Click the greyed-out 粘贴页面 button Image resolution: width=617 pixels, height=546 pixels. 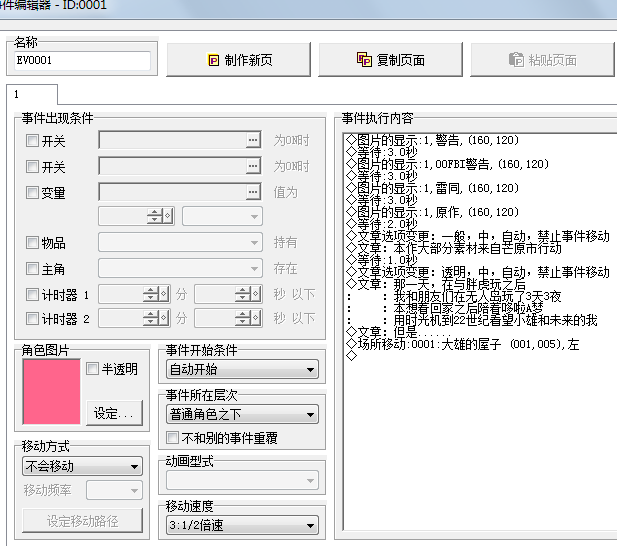tap(542, 60)
